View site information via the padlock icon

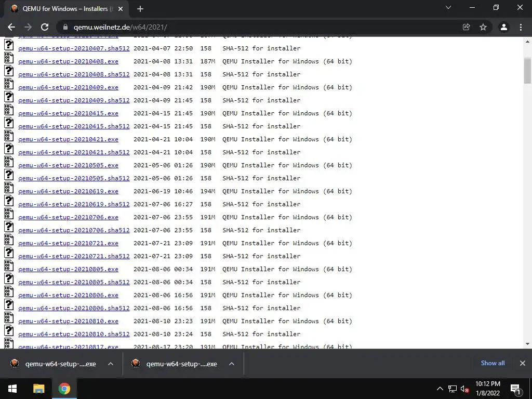(65, 27)
